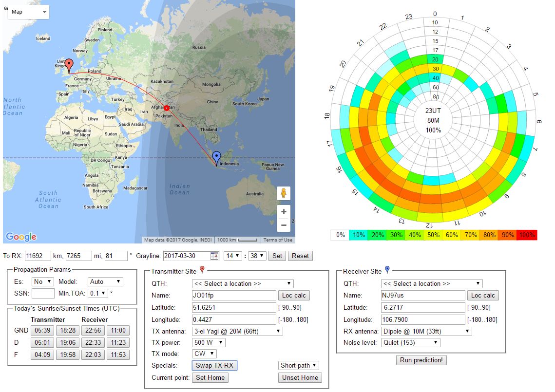The height and width of the screenshot is (392, 555).
Task: Zoom out the map with minus
Action: [284, 225]
